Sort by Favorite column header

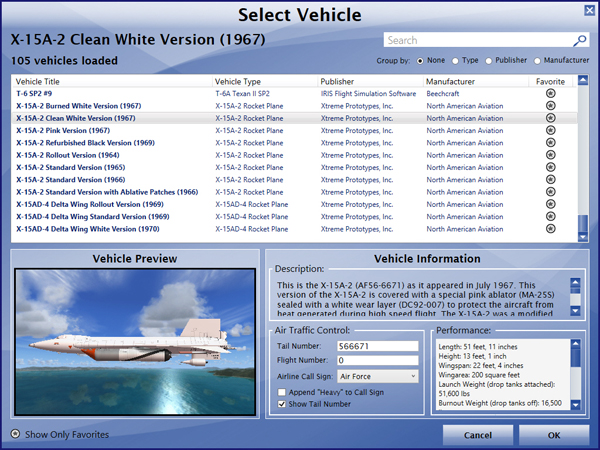(550, 82)
